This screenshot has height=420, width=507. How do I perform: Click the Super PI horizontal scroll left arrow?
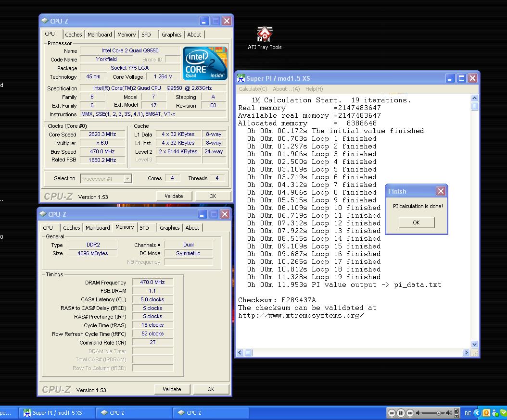click(240, 353)
